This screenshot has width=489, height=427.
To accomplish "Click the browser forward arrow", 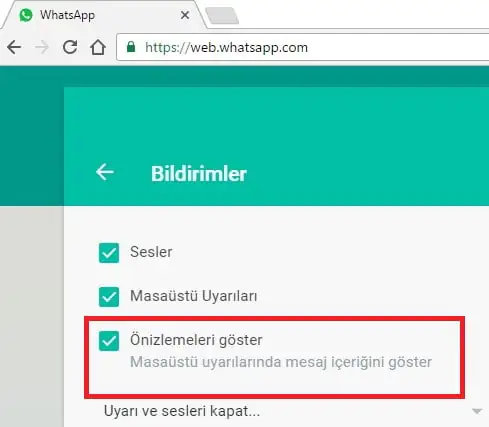I will point(42,47).
